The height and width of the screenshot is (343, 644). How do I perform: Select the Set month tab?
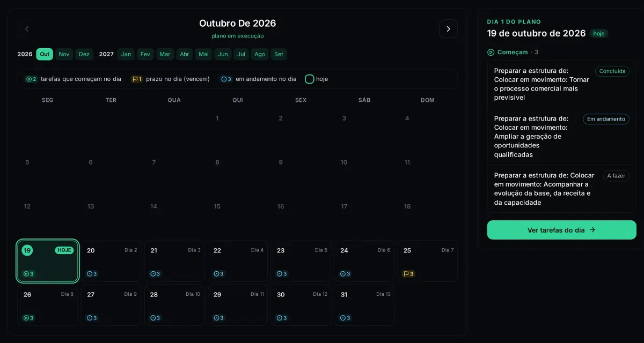coord(279,54)
